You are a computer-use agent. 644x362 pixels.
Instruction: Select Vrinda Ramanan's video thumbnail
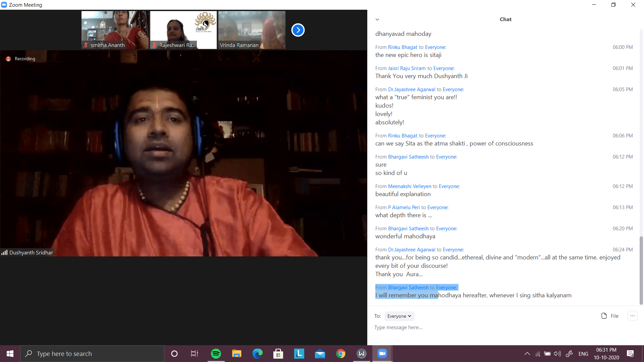click(252, 30)
